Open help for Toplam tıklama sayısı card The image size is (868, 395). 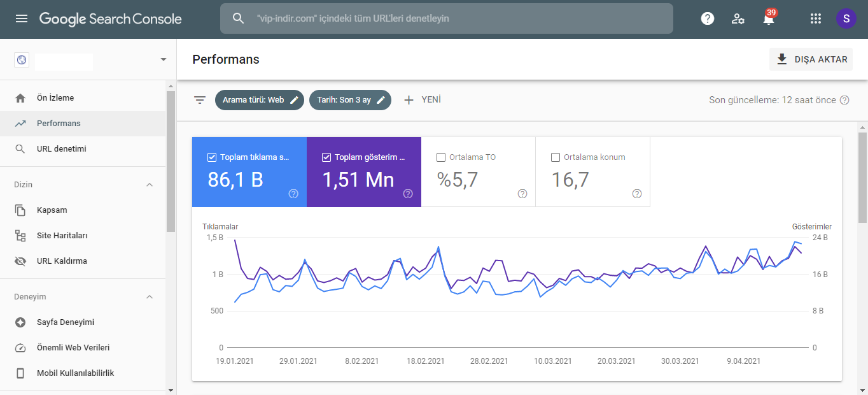[x=293, y=194]
